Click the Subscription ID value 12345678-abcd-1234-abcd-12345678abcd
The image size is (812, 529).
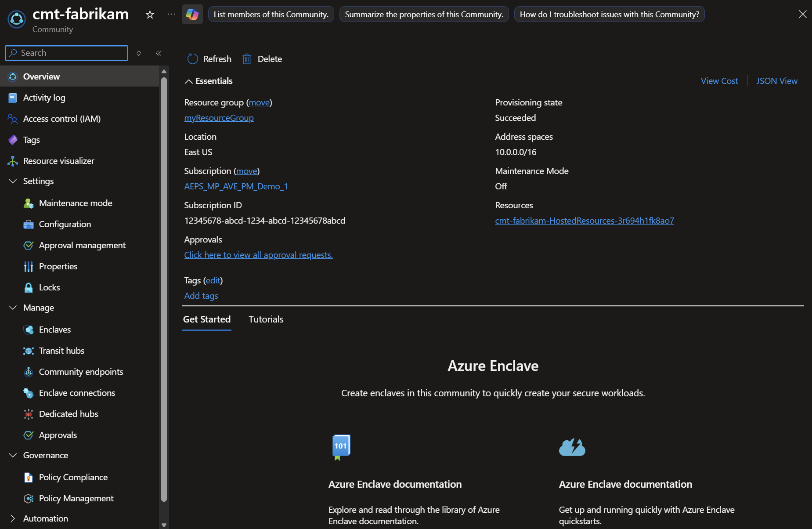265,221
